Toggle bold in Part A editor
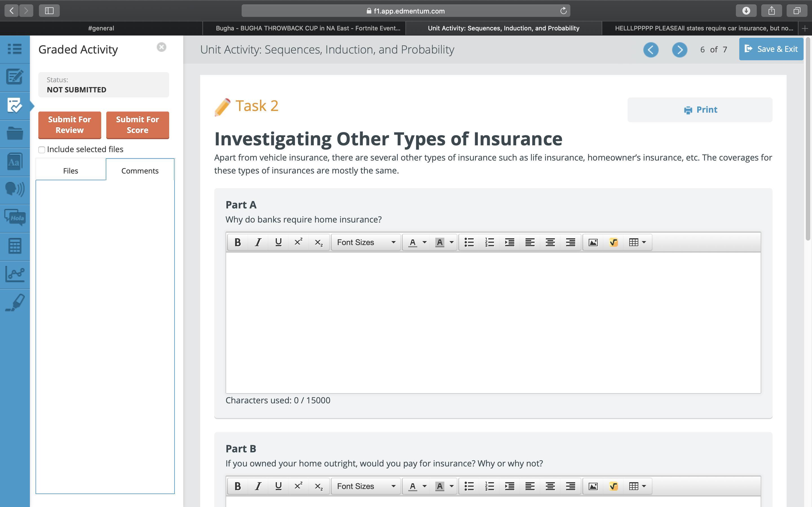This screenshot has width=812, height=507. (238, 242)
